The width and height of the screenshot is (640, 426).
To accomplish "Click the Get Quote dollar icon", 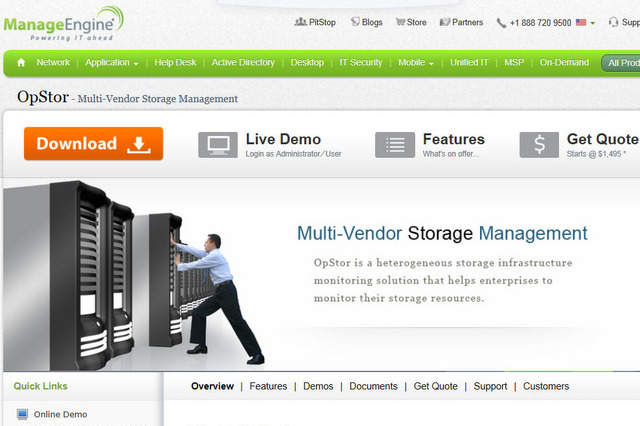I will 539,145.
